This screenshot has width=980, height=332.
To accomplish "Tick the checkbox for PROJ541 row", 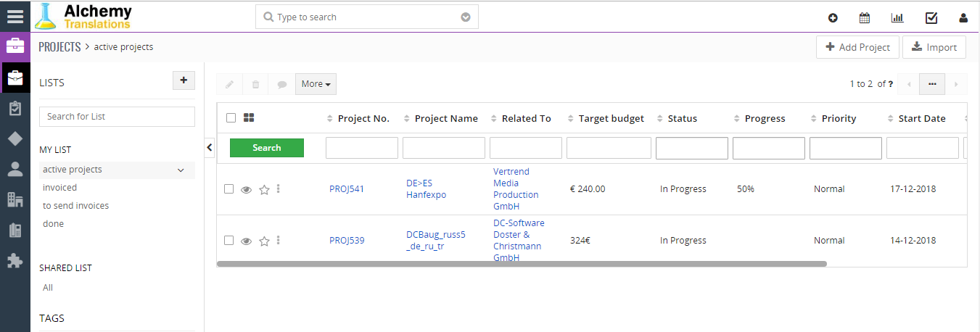I will click(x=228, y=189).
